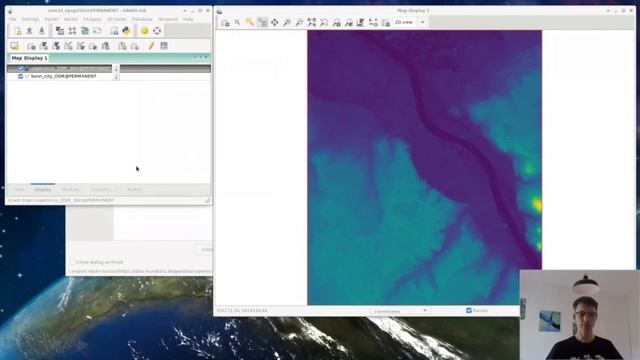Viewport: 640px width, 360px height.
Task: Click the yellow pencil edit vector icon
Action: point(151,46)
